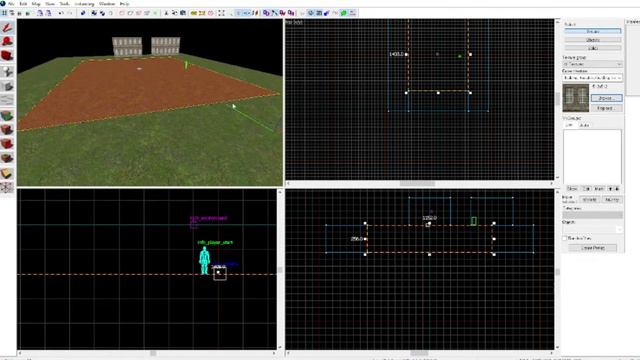Screen dimensions: 640x360
Task: Click the VisGroups Mark button
Action: pyautogui.click(x=599, y=189)
